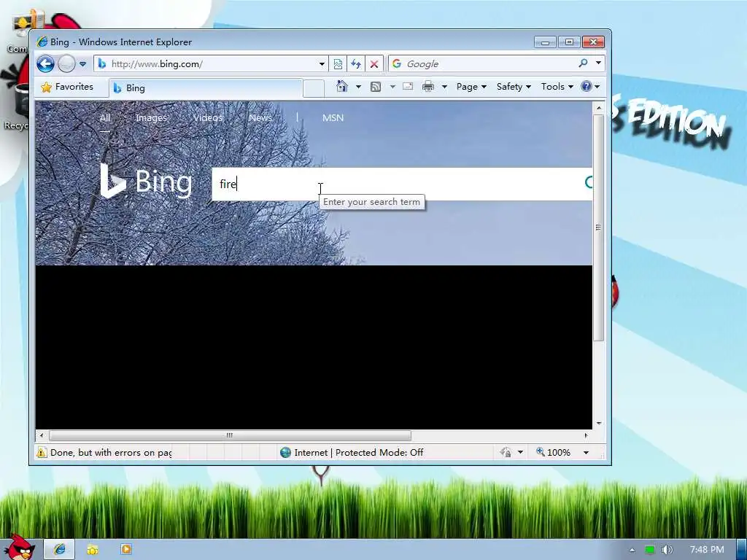Click the volume speaker tray icon

(x=667, y=550)
